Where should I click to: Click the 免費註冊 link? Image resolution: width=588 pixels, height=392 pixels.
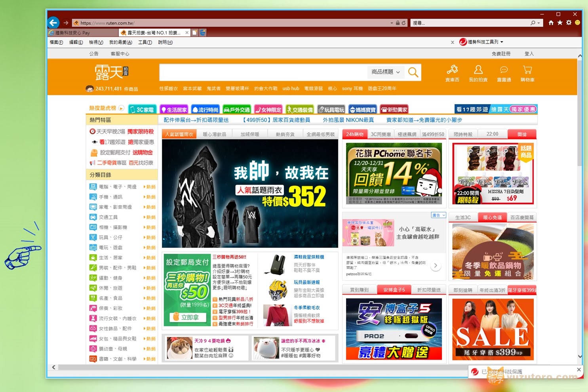click(x=501, y=54)
